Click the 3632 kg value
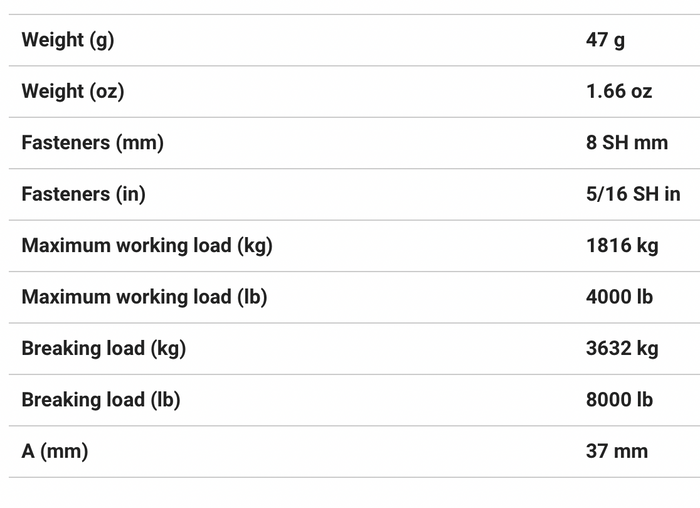The width and height of the screenshot is (700, 508). point(622,348)
